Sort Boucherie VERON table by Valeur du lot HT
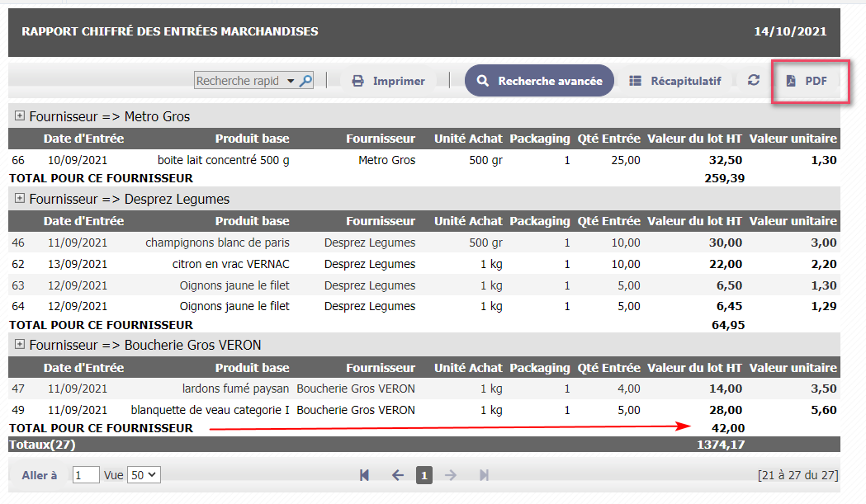 [694, 368]
